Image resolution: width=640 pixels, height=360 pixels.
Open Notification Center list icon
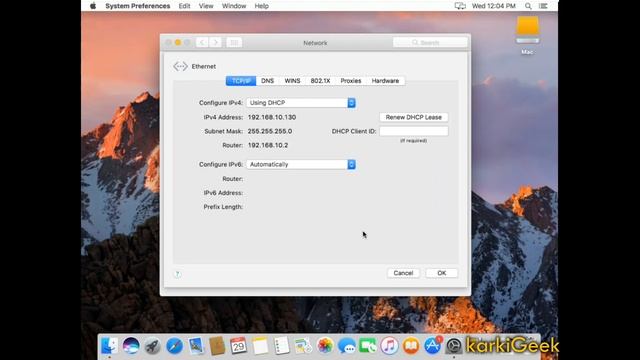pos(543,6)
